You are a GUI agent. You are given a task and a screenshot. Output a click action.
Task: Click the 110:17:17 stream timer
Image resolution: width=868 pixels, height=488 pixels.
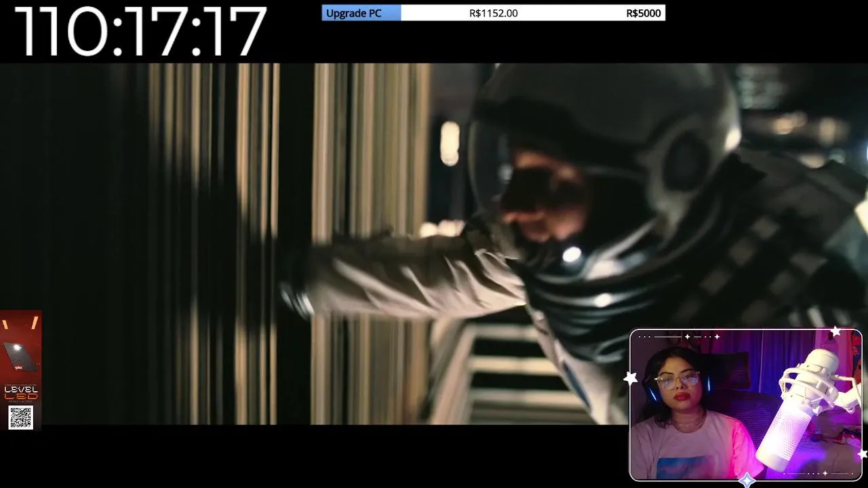tap(140, 31)
